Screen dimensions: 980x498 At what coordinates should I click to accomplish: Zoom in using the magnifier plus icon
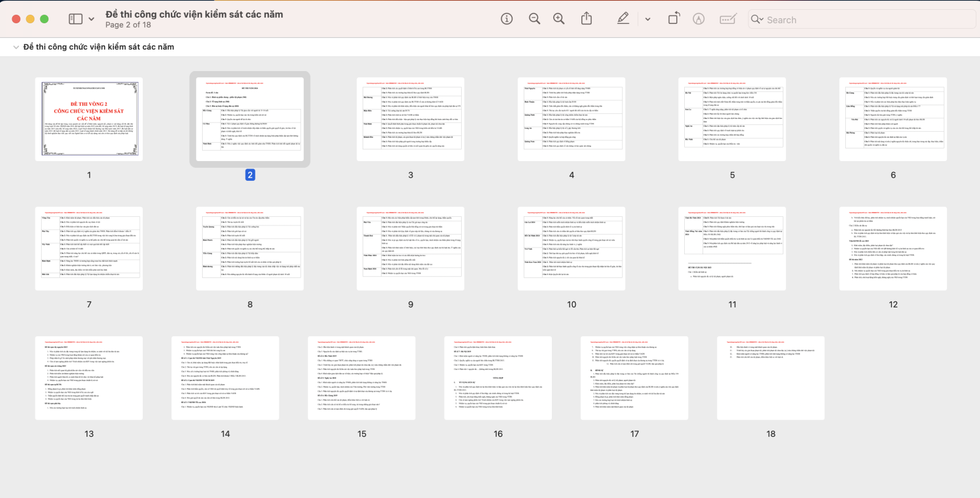[559, 19]
